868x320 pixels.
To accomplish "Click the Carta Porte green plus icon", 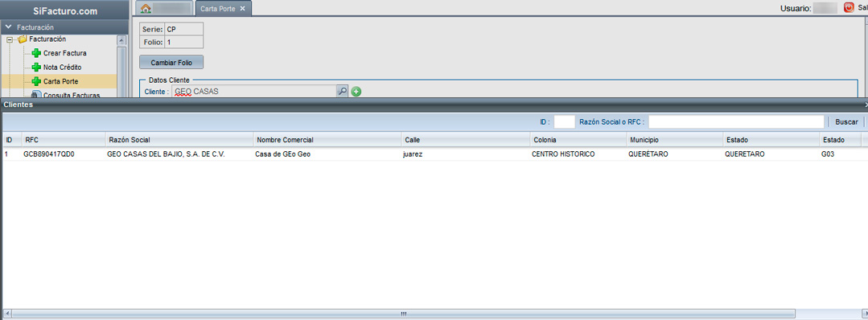I will point(36,81).
